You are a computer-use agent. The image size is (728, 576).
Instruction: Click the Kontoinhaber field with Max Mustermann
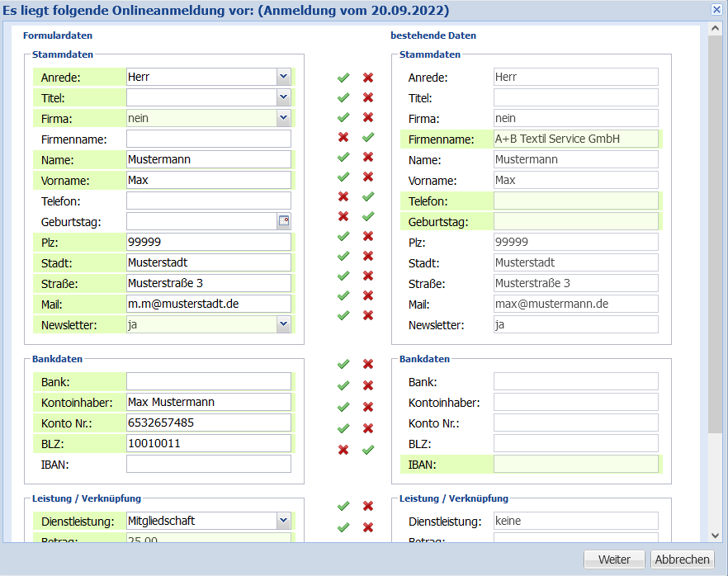click(209, 402)
